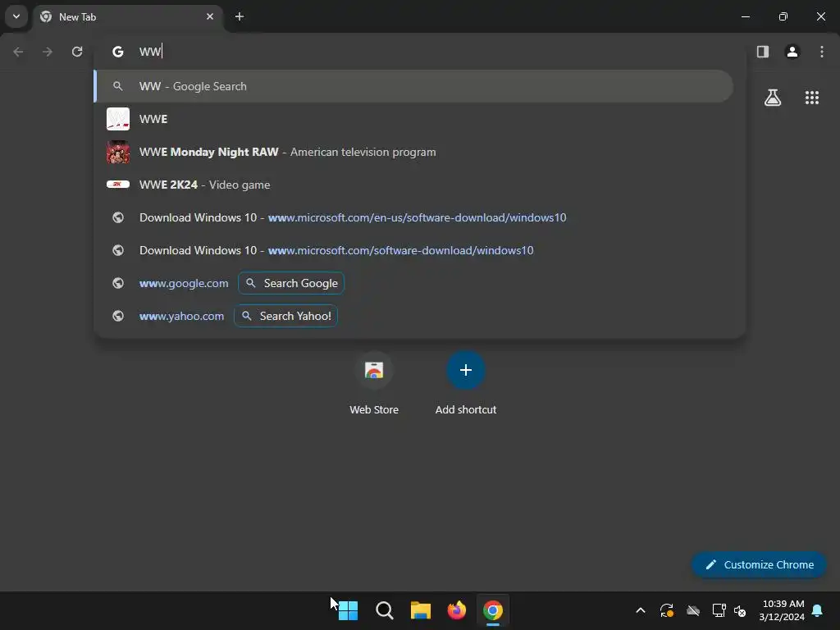Select 'WW - Google Search' suggestion
The height and width of the screenshot is (630, 840).
click(413, 86)
